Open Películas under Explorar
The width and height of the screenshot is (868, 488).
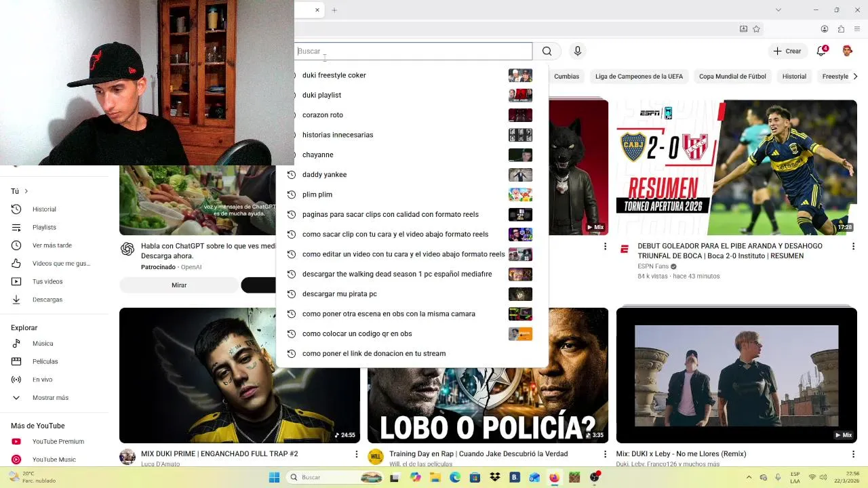coord(54,361)
